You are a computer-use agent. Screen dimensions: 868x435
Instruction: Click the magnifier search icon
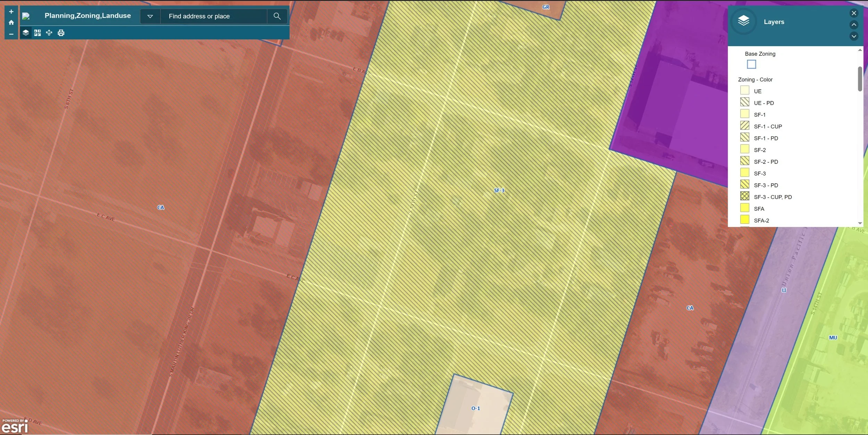pos(277,16)
